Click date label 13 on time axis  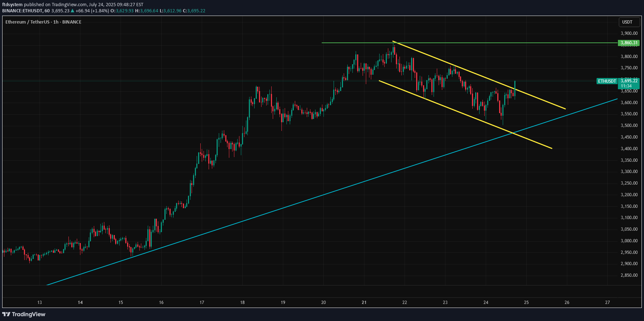pyautogui.click(x=39, y=303)
